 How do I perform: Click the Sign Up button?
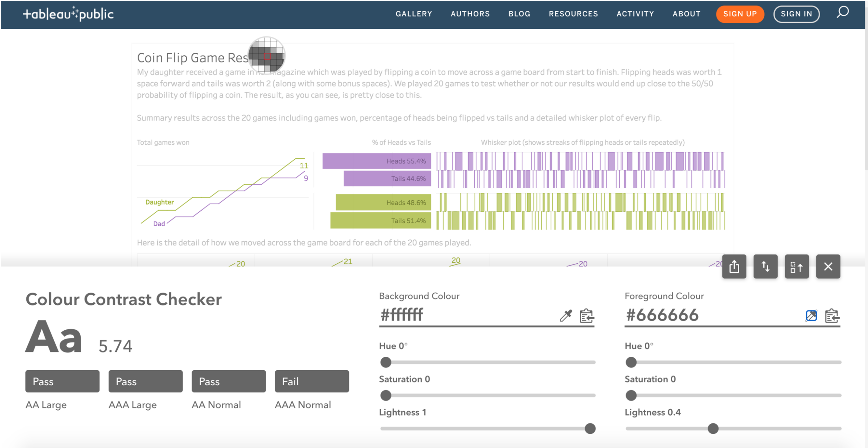[740, 14]
